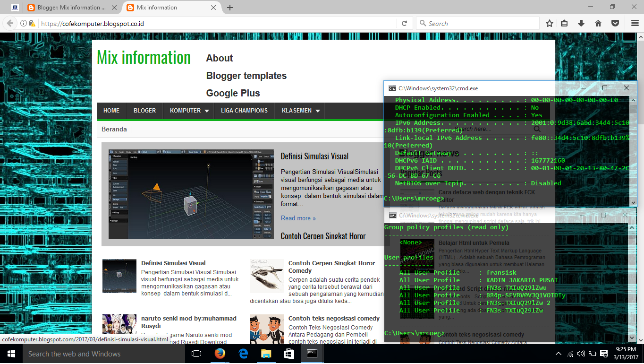
Task: Open the Windows Store taskbar icon
Action: point(289,354)
